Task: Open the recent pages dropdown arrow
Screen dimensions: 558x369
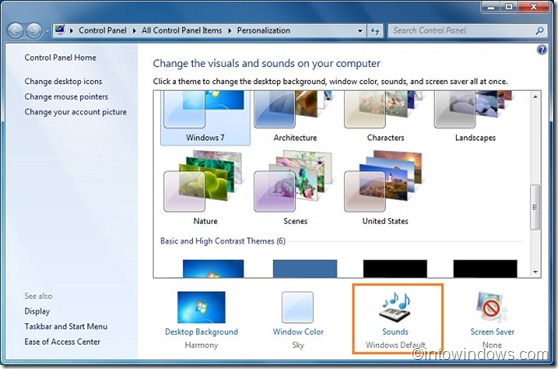Action: tap(47, 31)
